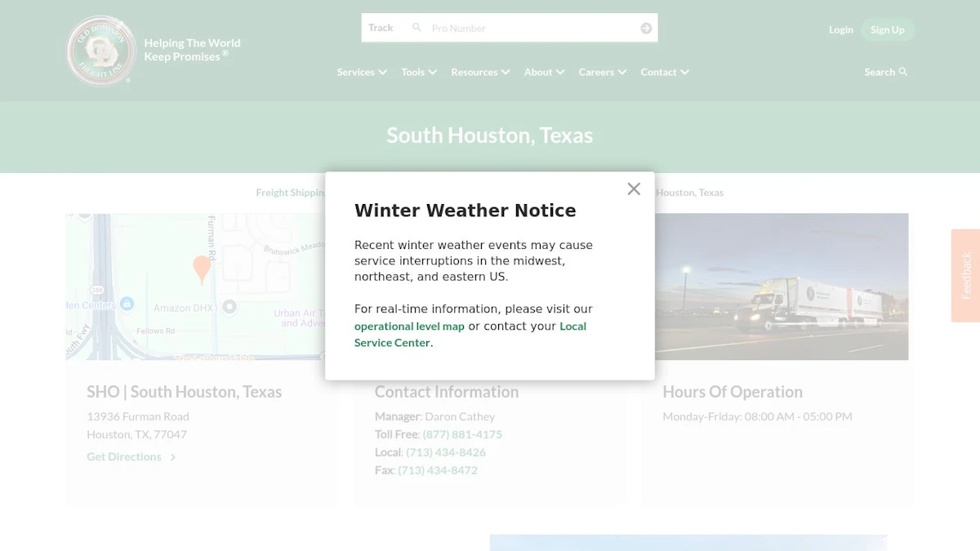The image size is (980, 551).
Task: Click the orange map location pin
Action: (202, 269)
